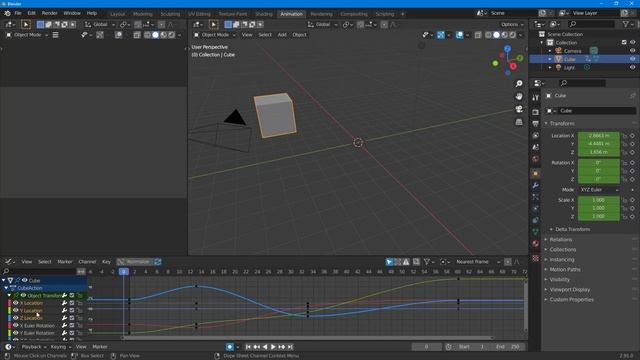The height and width of the screenshot is (360, 640).
Task: Open the Render menu
Action: point(49,13)
